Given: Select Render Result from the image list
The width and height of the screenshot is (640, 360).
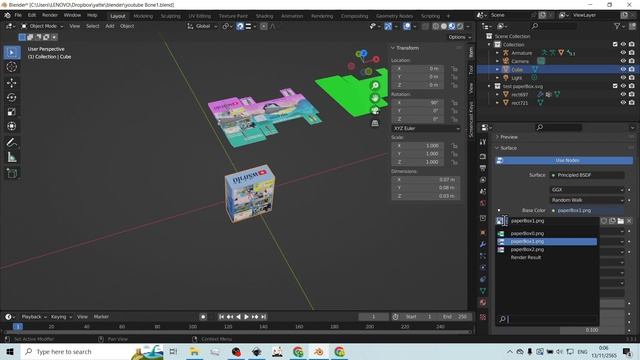Looking at the screenshot, I should [x=547, y=257].
